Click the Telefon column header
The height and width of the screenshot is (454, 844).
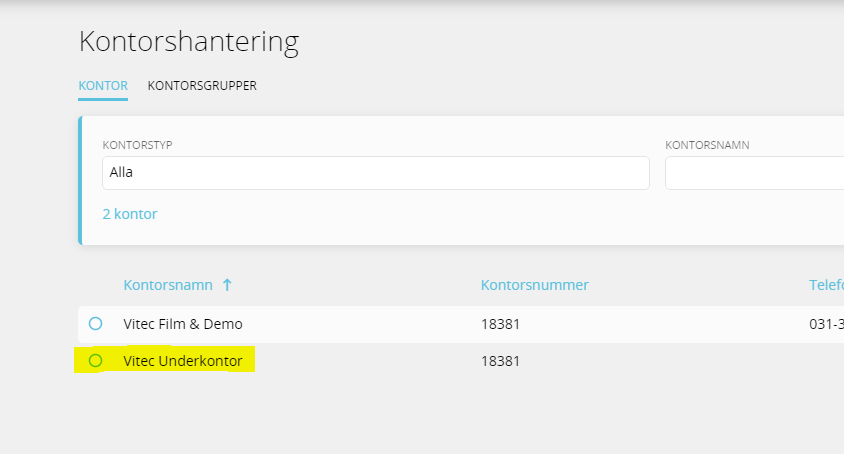(x=826, y=285)
